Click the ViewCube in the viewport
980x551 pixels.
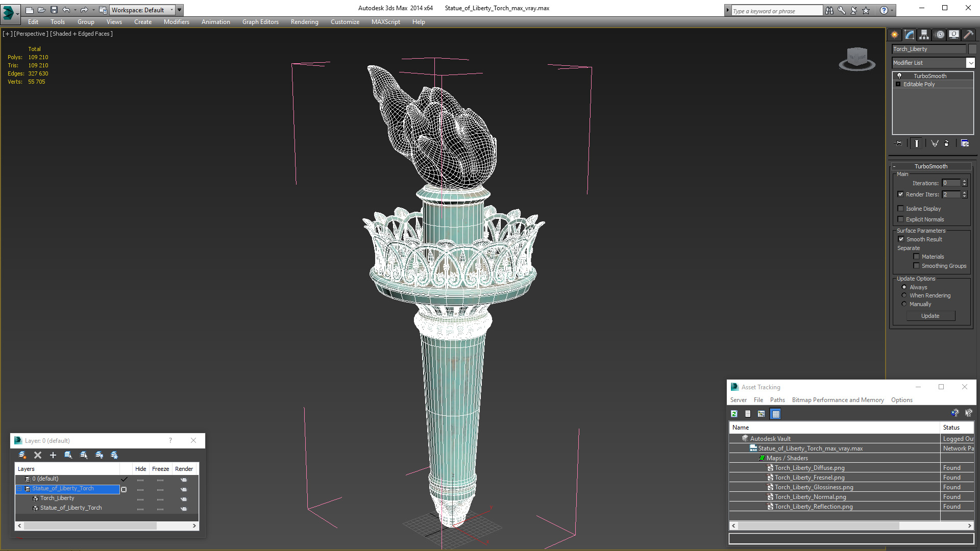click(857, 59)
